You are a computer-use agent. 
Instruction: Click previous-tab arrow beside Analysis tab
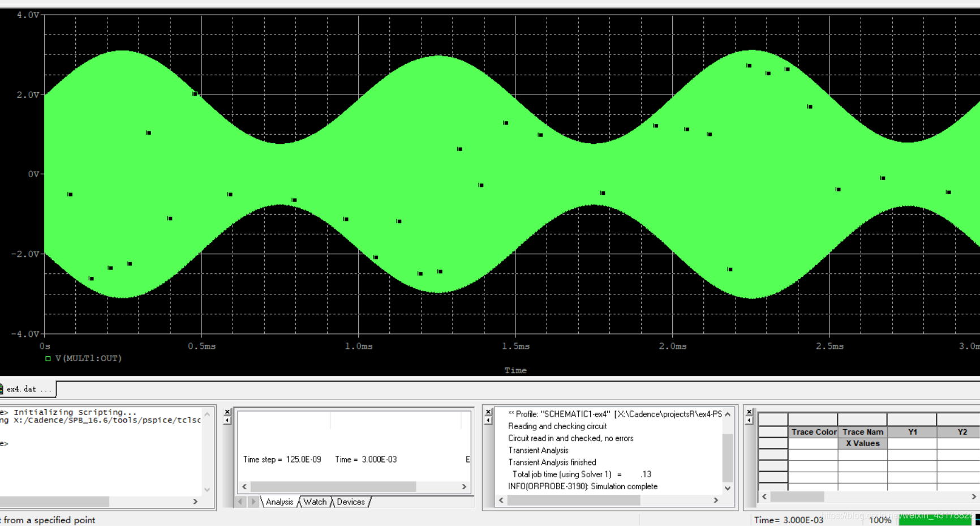coord(240,502)
